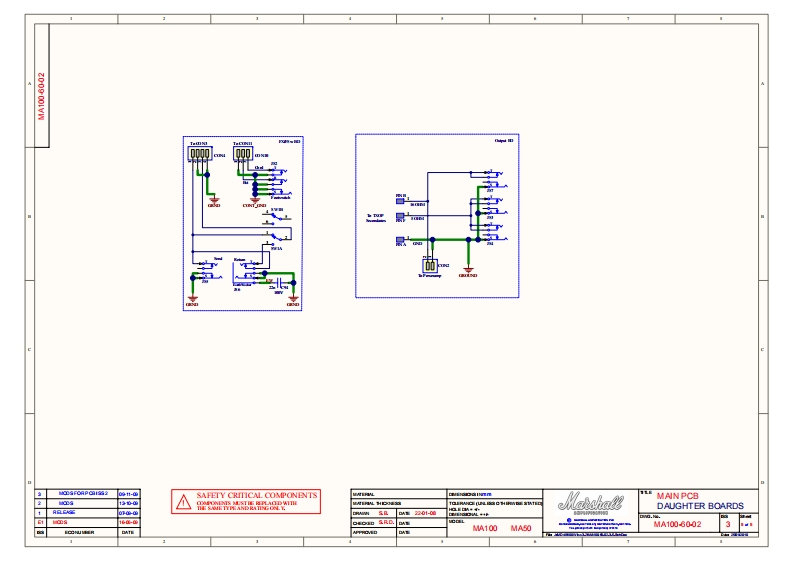793x561 pixels.
Task: Select the GND input pin pad
Action: (401, 240)
